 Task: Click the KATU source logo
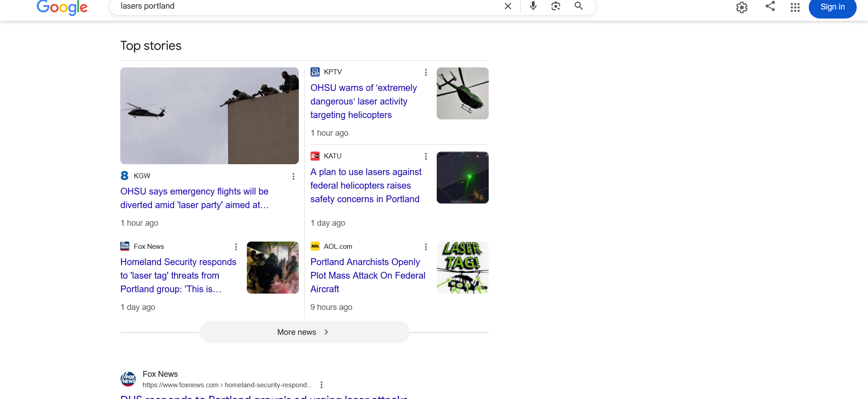pyautogui.click(x=315, y=156)
